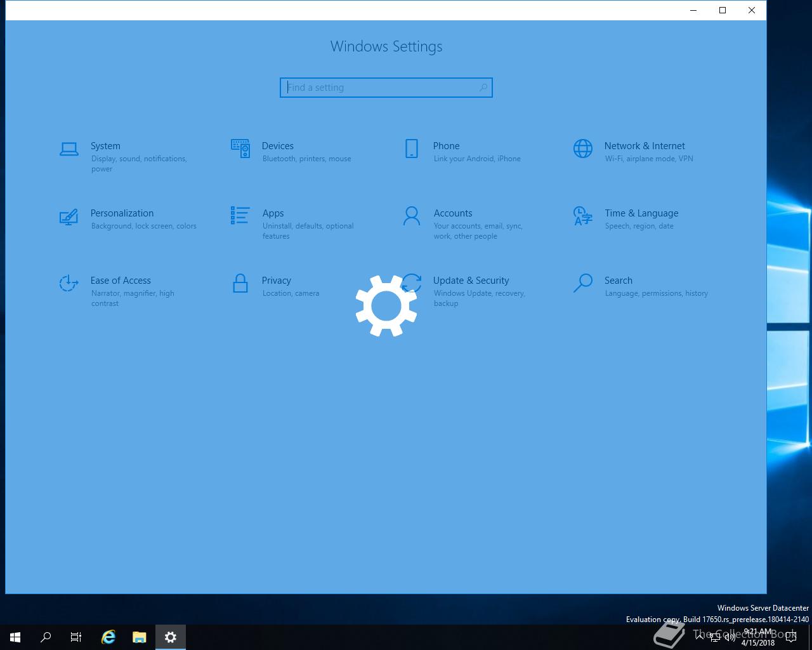This screenshot has width=812, height=650.
Task: Maximize the Settings window
Action: 723,10
